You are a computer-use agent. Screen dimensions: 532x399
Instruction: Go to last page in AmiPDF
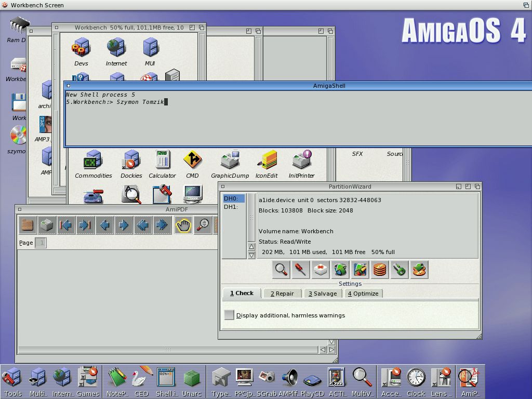pyautogui.click(x=86, y=225)
